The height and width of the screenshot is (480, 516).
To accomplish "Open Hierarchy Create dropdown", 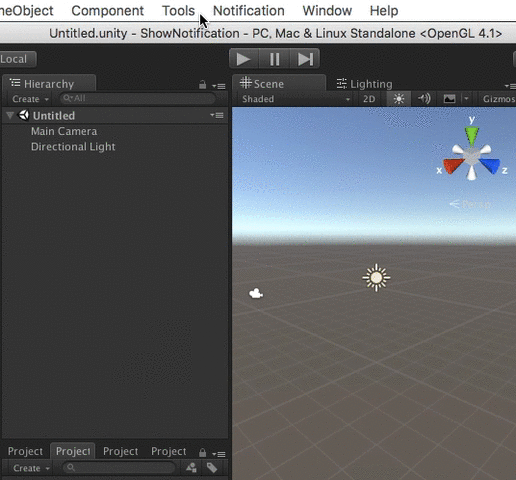I will [30, 99].
